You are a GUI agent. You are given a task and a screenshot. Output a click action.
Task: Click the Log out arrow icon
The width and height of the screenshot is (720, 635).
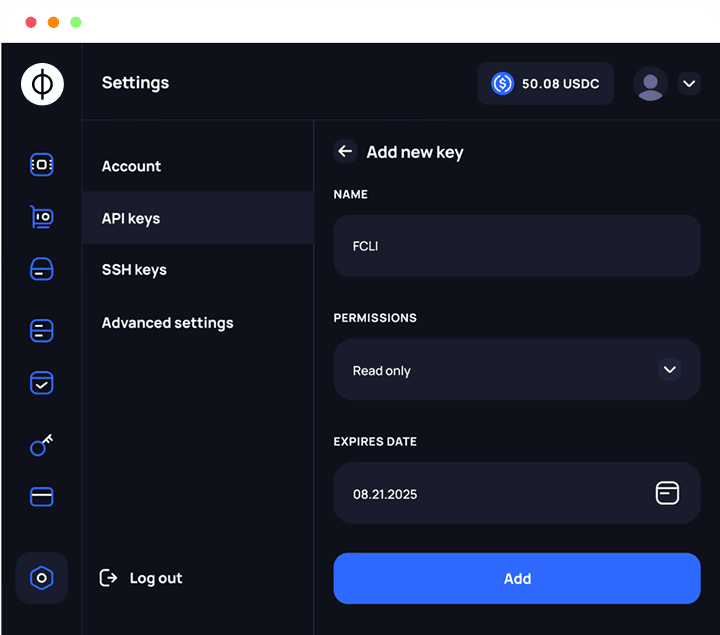108,578
